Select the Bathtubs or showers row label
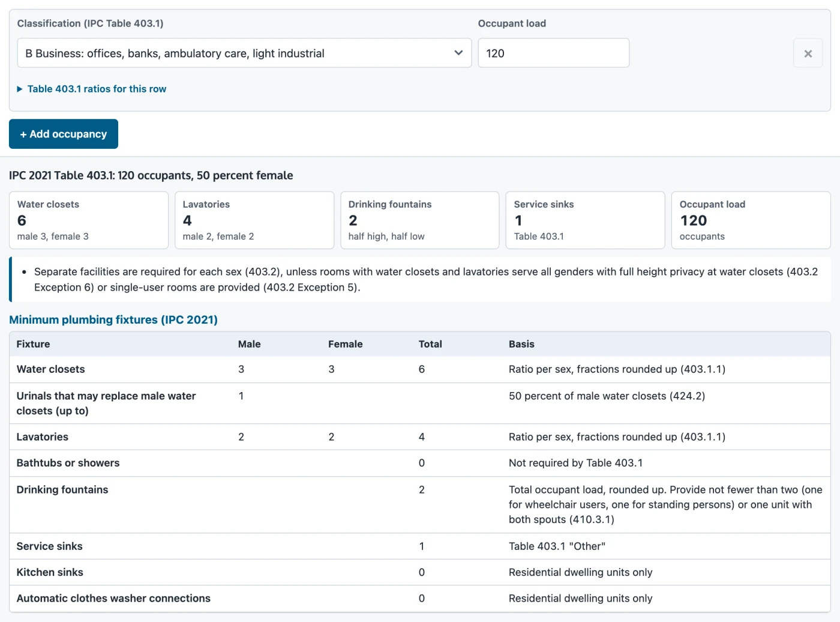This screenshot has width=840, height=622. coord(68,463)
